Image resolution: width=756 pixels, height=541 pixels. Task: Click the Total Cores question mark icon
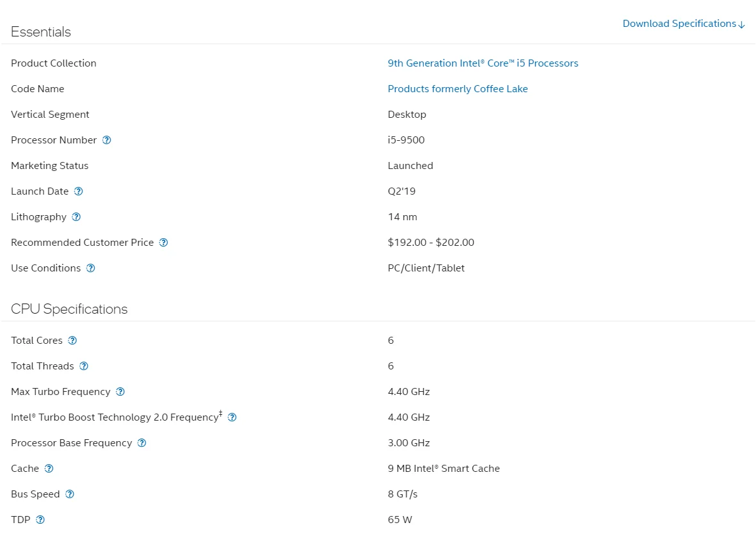[x=72, y=341]
